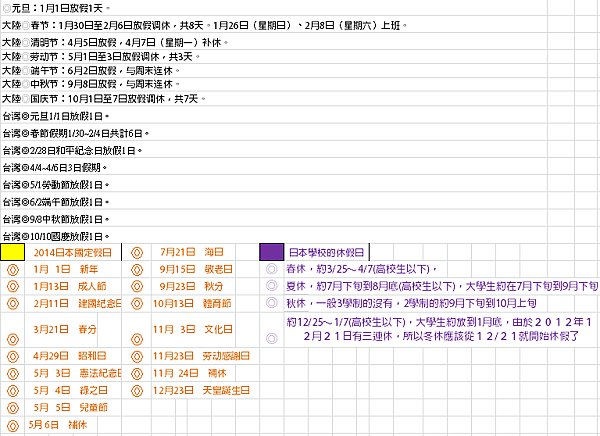Select the circle bullet before 9月23日 秋分
The image size is (600, 436).
[x=137, y=286]
